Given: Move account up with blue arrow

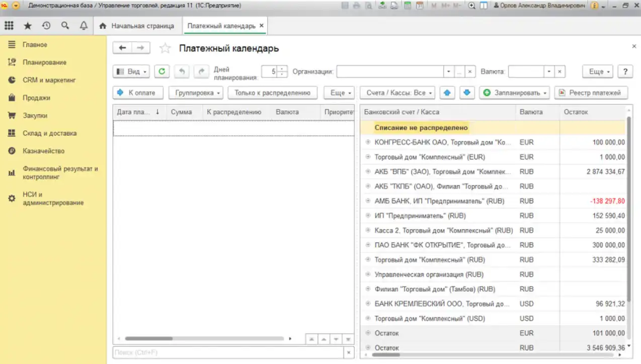Looking at the screenshot, I should (448, 93).
